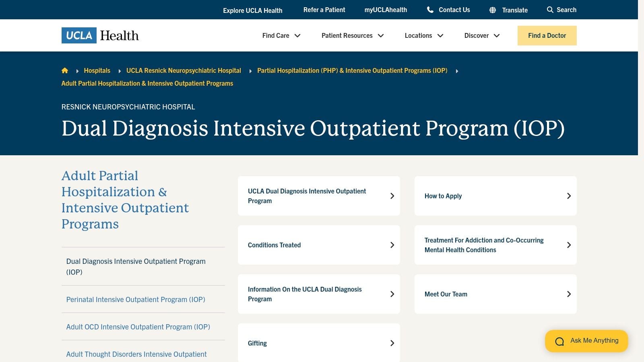Click the Translate link text
Image resolution: width=644 pixels, height=362 pixels.
pyautogui.click(x=515, y=10)
